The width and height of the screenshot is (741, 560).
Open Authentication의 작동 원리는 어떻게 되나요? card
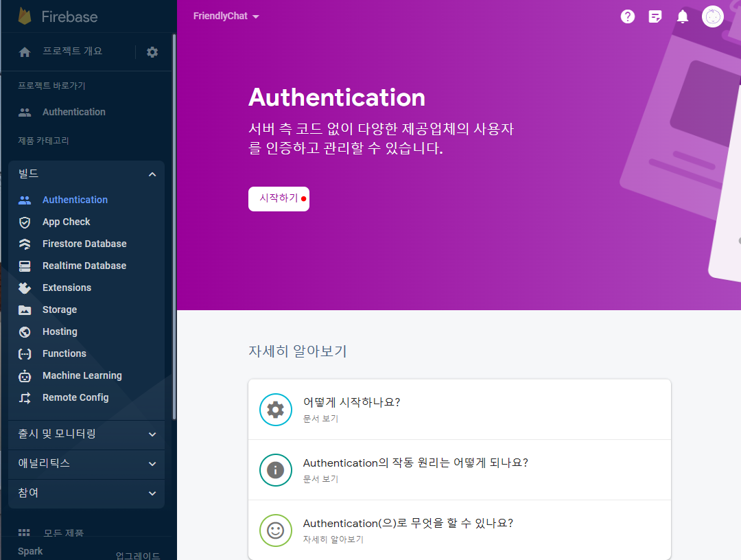459,469
